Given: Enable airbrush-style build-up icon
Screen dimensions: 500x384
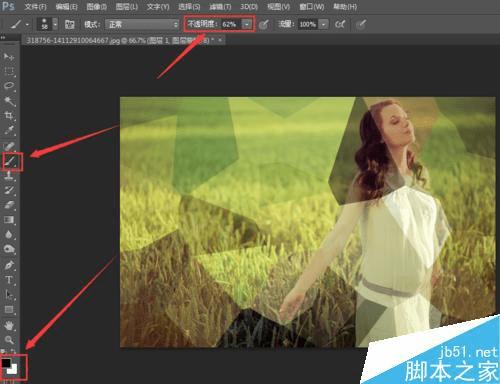Looking at the screenshot, I should pos(340,24).
